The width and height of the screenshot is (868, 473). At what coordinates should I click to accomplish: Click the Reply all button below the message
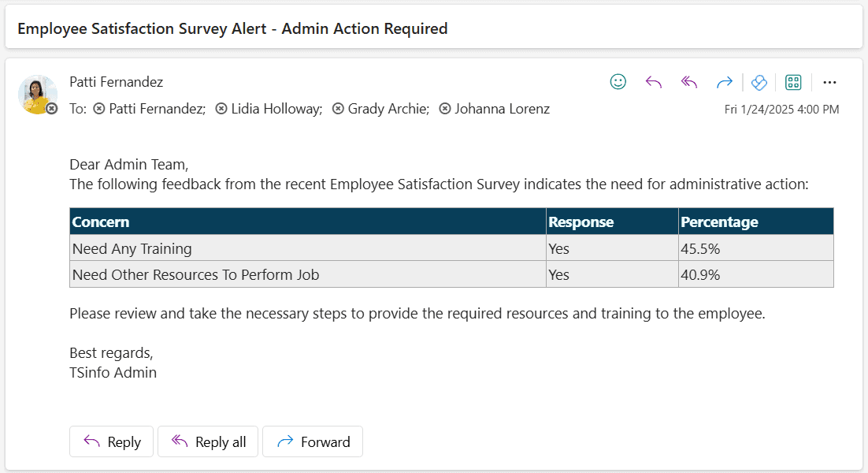[207, 441]
